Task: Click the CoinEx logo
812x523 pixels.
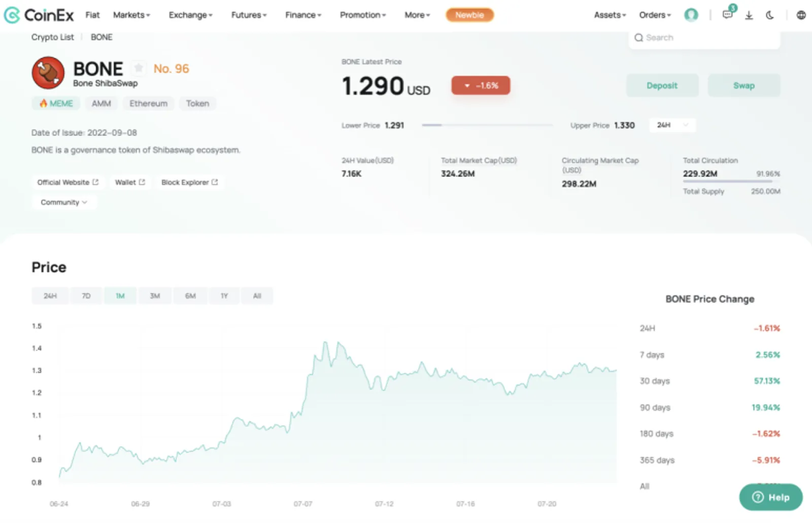Action: (39, 15)
